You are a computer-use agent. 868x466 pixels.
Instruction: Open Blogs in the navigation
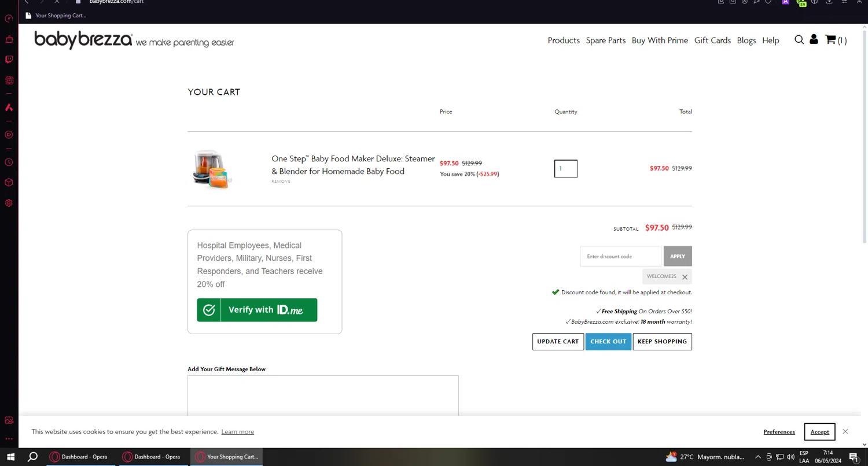click(x=746, y=40)
